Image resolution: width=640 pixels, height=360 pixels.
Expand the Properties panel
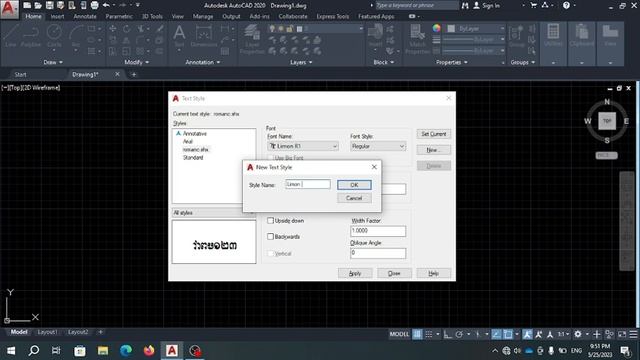click(452, 62)
